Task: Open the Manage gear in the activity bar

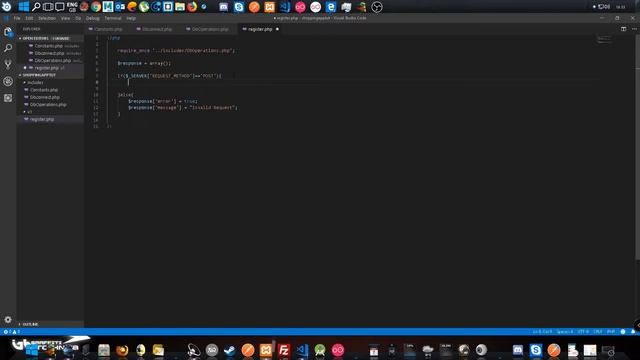Action: [8, 320]
